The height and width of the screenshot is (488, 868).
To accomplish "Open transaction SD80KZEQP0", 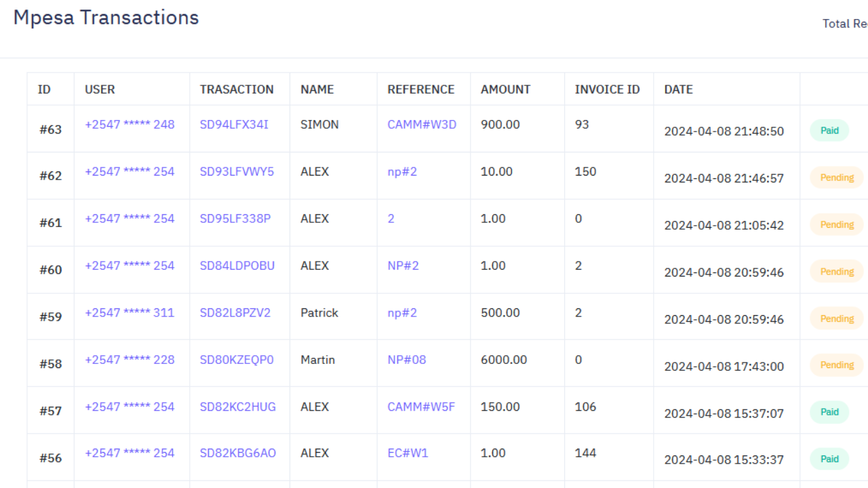I will (237, 359).
